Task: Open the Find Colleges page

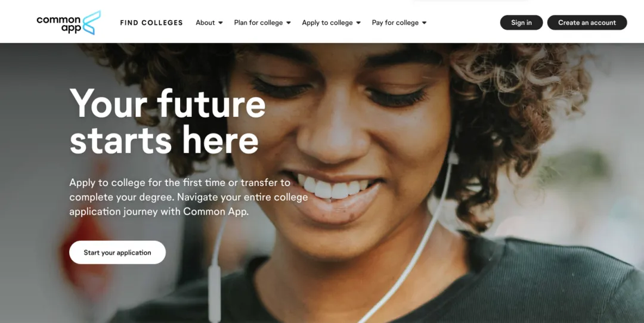Action: pos(151,23)
